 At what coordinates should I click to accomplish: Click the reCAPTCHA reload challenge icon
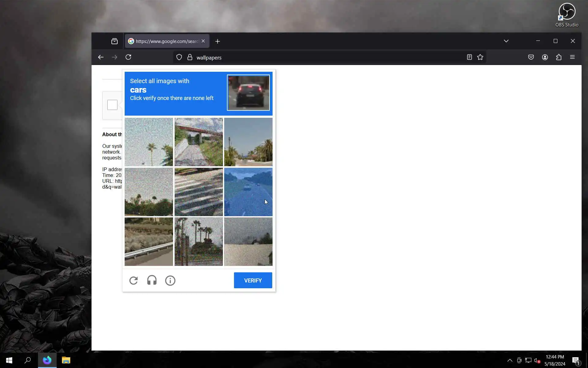click(134, 280)
